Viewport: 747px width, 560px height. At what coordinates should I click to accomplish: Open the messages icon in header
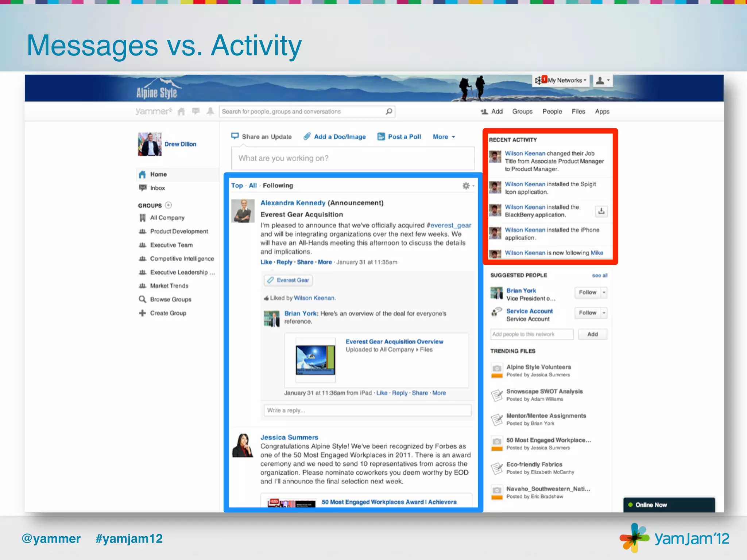[196, 111]
